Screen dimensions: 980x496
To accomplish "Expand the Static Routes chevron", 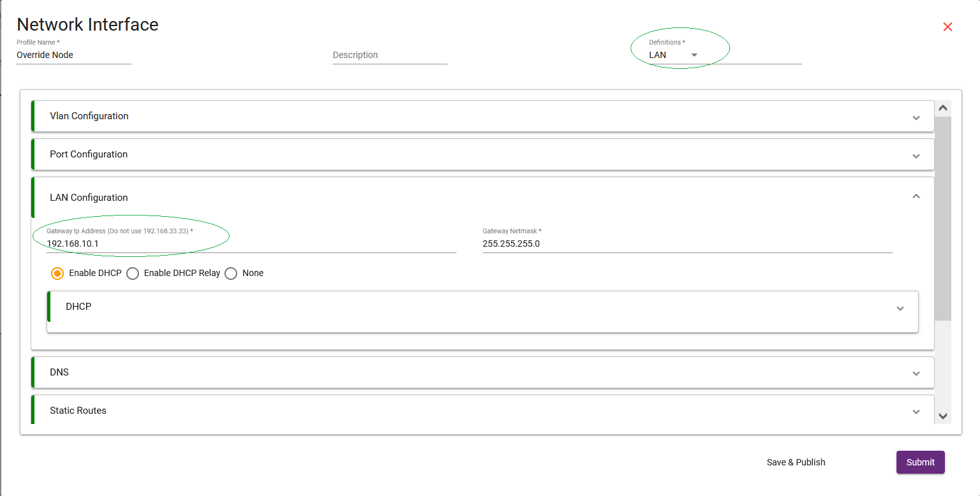I will pos(916,412).
